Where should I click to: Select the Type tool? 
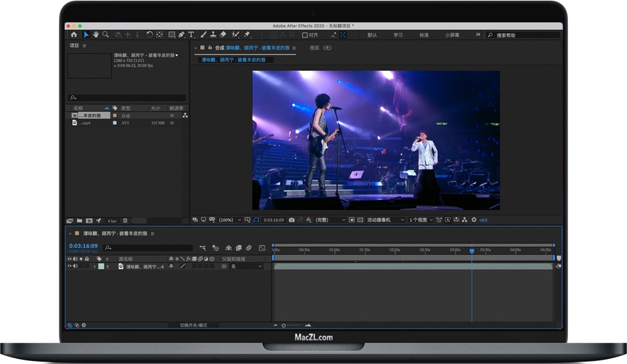(x=191, y=34)
